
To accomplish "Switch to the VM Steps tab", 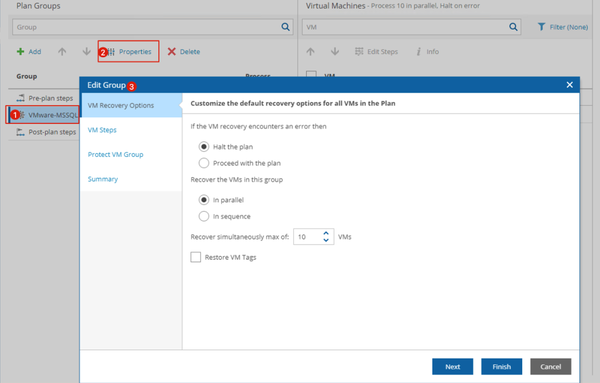I will (x=102, y=130).
